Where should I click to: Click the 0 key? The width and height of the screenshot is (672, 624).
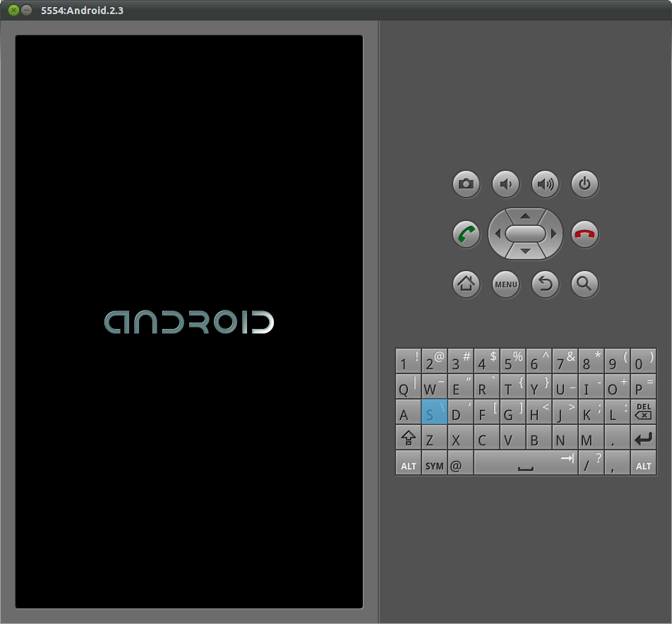point(643,361)
